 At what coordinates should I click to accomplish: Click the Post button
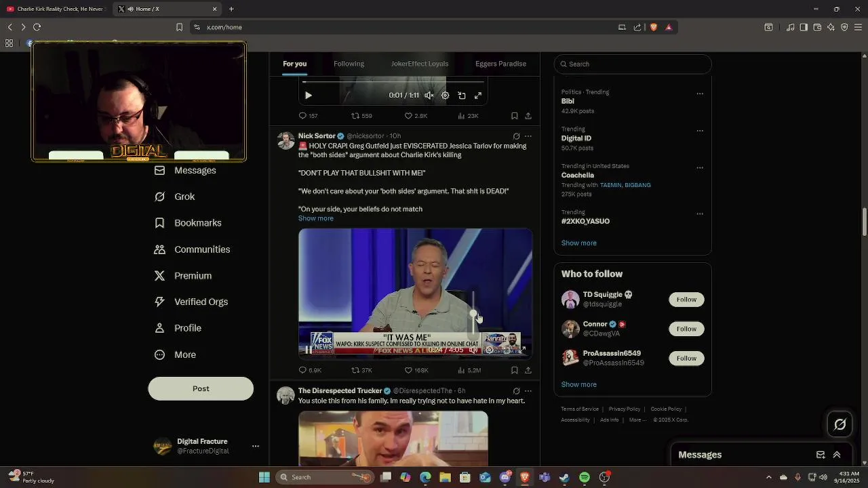click(x=201, y=388)
